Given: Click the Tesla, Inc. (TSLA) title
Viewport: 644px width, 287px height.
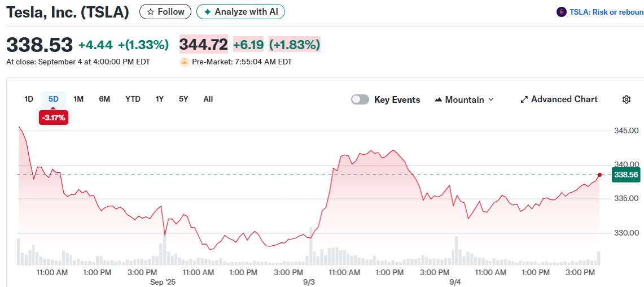Looking at the screenshot, I should [68, 12].
